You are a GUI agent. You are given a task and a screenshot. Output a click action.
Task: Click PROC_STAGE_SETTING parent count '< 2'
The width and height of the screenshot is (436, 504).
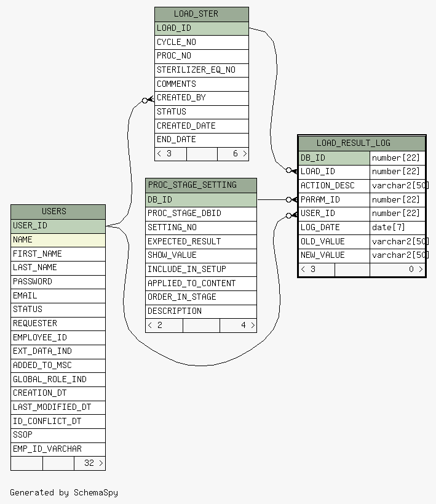pyautogui.click(x=164, y=326)
